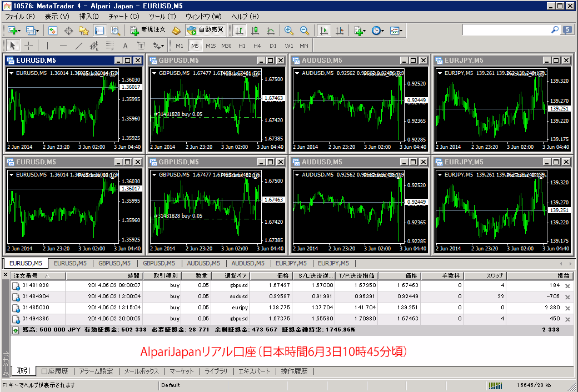Switch to the 口座履歴 terminal tab
Screen dimensions: 578x392
(x=54, y=371)
